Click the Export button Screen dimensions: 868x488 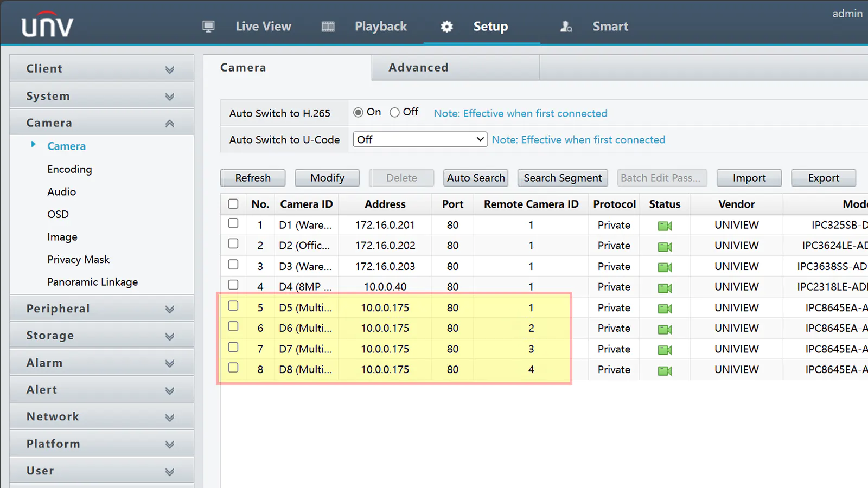pos(824,178)
